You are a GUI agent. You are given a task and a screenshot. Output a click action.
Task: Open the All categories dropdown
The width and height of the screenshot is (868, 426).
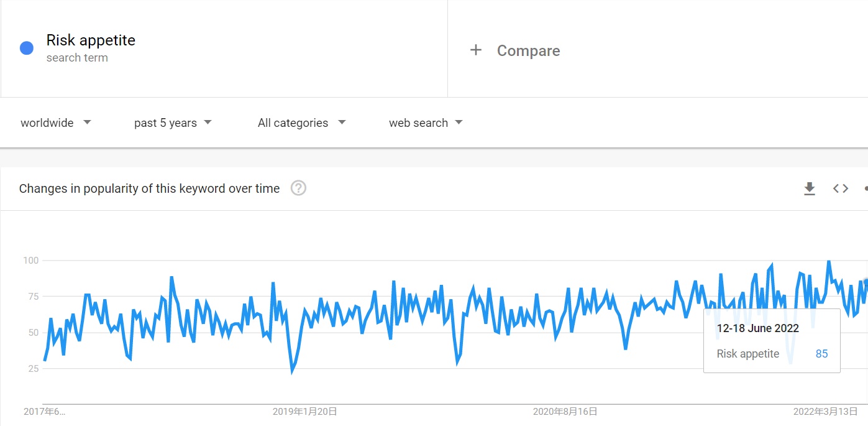(301, 123)
